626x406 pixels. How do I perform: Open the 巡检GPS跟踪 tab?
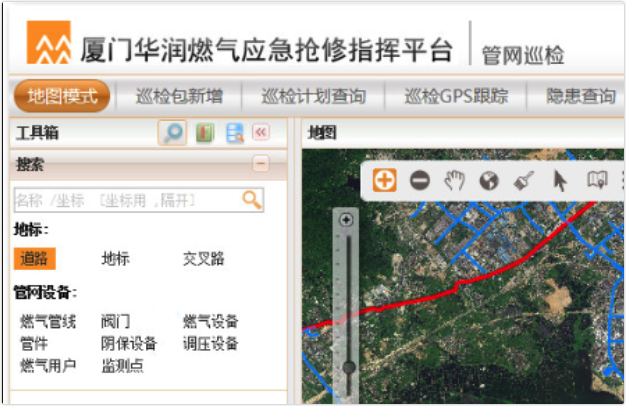(x=456, y=96)
